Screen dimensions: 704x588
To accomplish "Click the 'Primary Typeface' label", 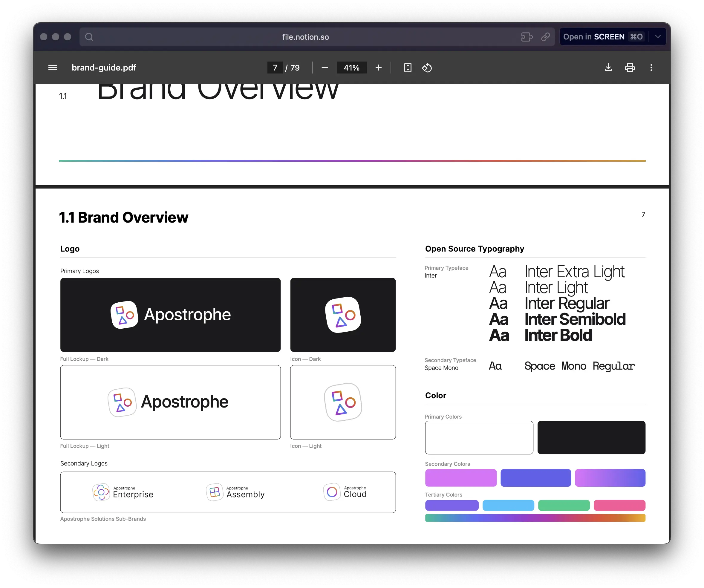I will coord(446,268).
